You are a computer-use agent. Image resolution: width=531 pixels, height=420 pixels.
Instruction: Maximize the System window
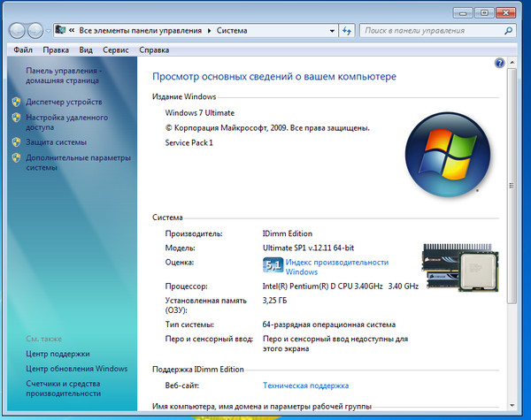tap(484, 13)
